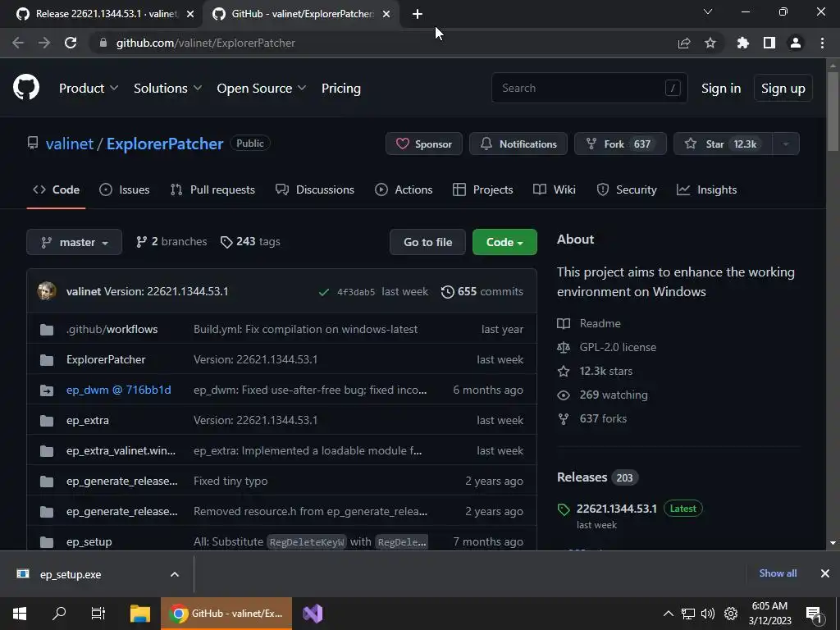
Task: Star the repository
Action: coord(723,144)
